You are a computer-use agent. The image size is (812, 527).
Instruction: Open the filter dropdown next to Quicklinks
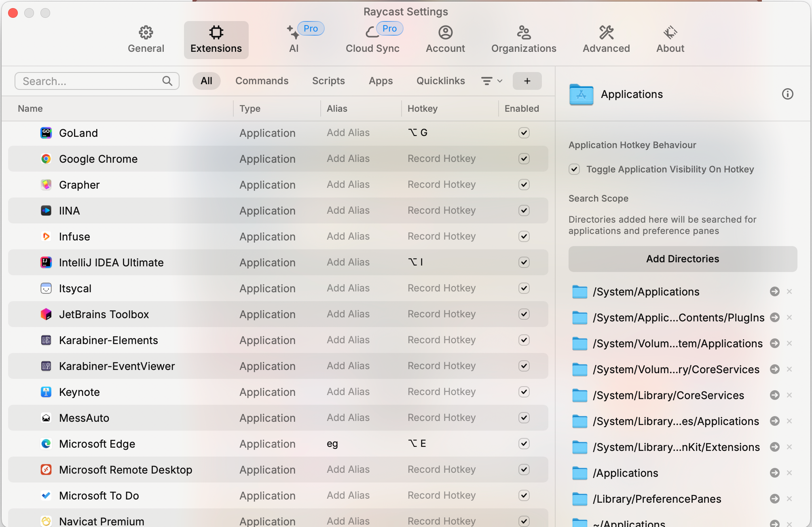click(x=491, y=81)
